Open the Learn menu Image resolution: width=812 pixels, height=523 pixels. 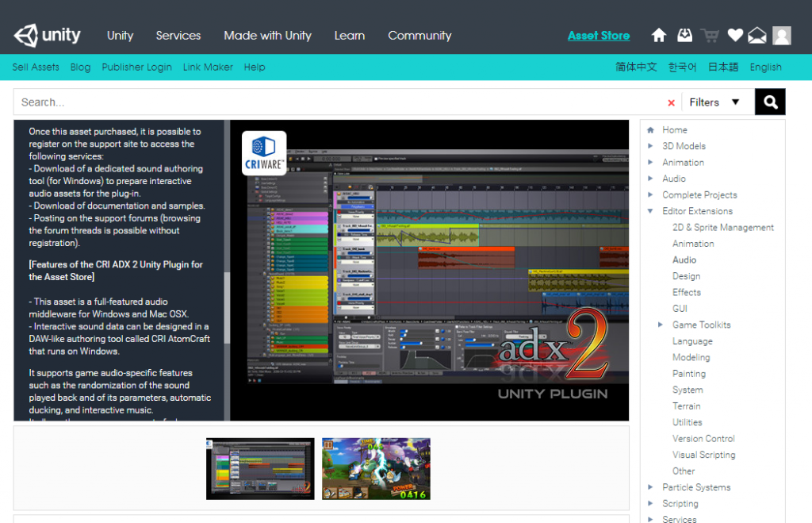pos(349,35)
